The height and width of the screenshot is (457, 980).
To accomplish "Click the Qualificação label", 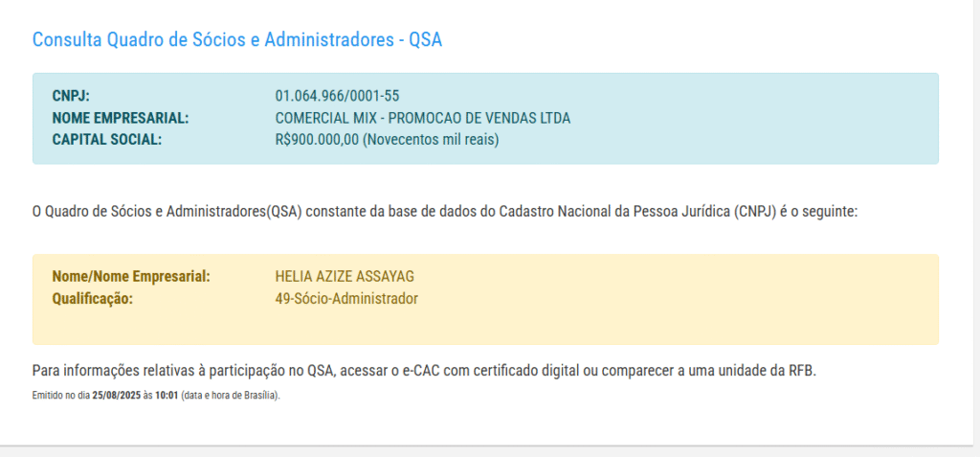I will click(93, 299).
